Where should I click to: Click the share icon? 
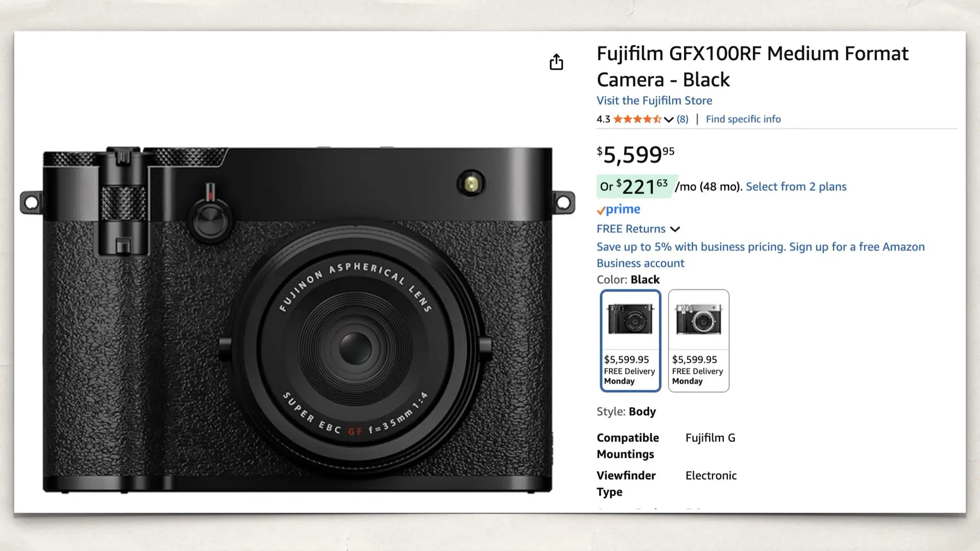point(556,62)
